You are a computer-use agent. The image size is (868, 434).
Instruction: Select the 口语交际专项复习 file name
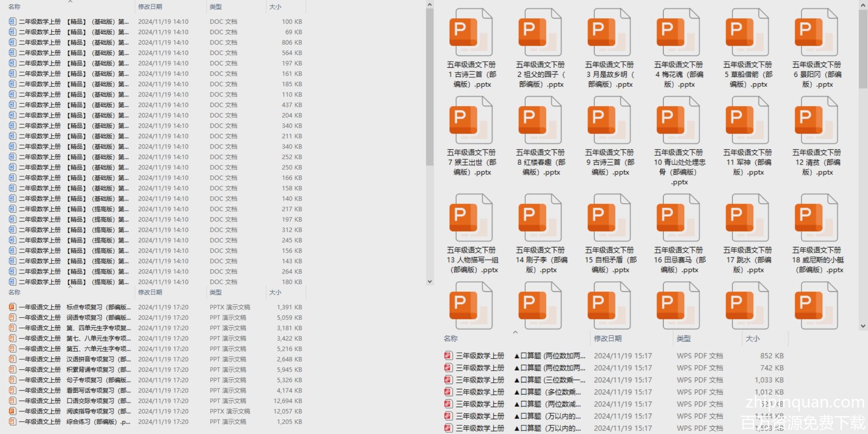98,401
